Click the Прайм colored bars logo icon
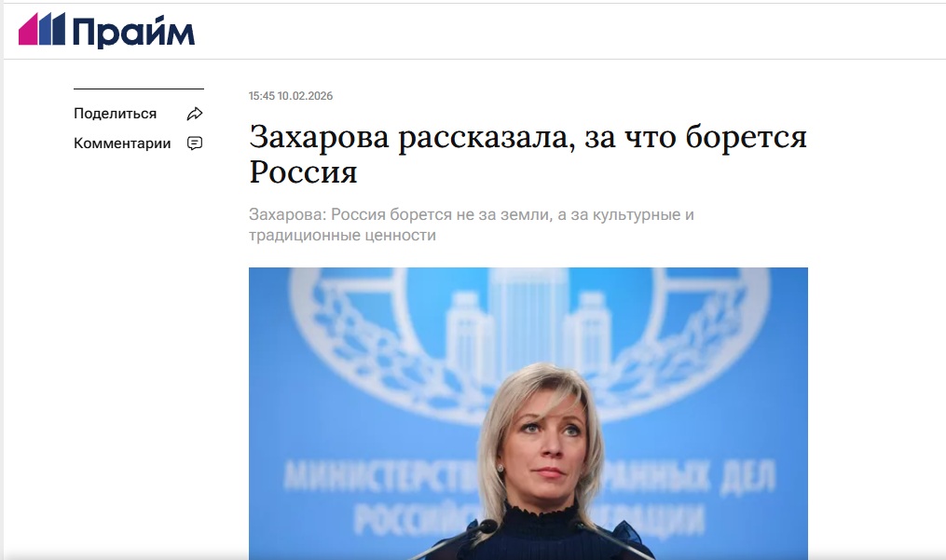 coord(42,29)
